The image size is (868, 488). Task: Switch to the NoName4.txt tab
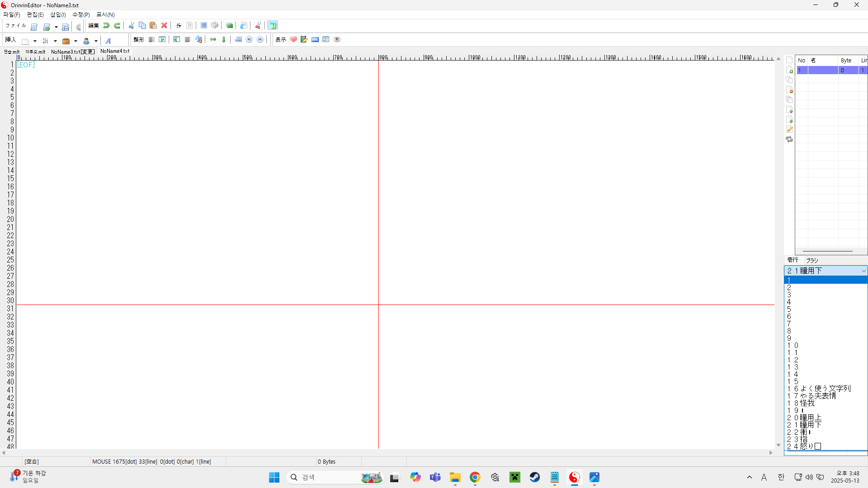point(115,51)
